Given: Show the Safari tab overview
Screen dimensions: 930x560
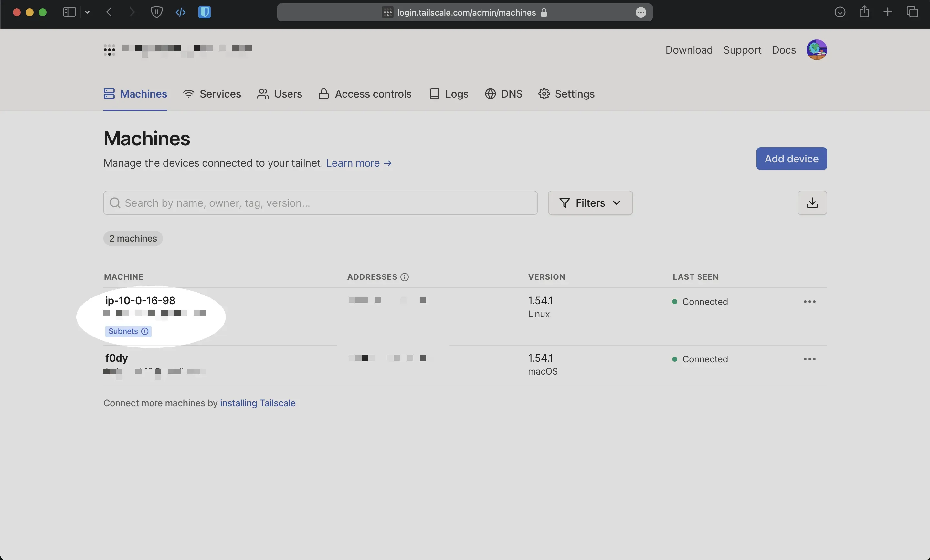Looking at the screenshot, I should click(912, 13).
